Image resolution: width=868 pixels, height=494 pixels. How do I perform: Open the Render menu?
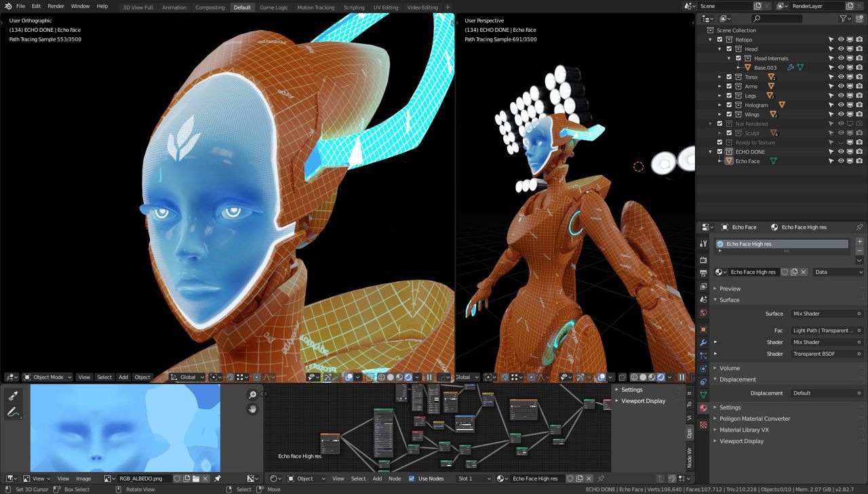(56, 6)
